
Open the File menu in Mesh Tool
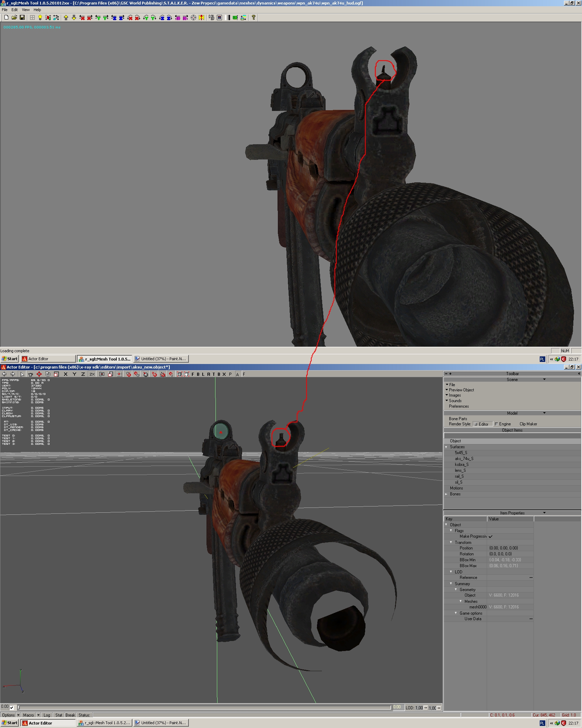click(x=5, y=10)
